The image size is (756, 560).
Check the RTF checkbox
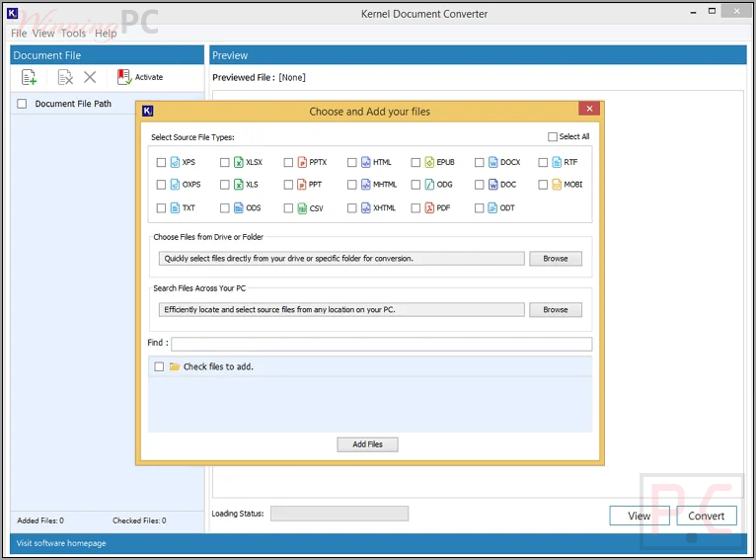coord(543,163)
